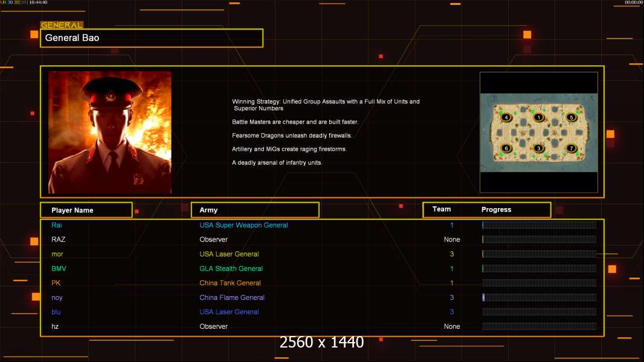Image resolution: width=644 pixels, height=362 pixels.
Task: Click China Flame General army entry
Action: coord(232,297)
